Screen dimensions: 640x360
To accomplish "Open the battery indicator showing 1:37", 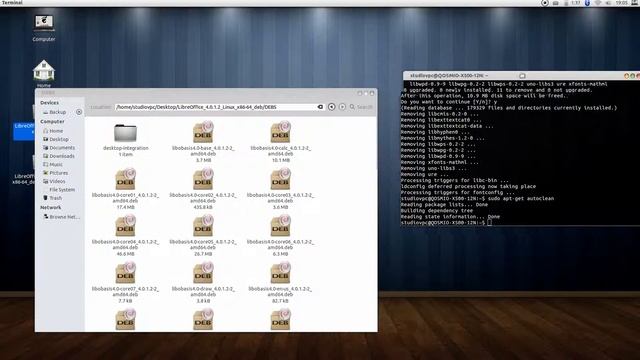I will [x=572, y=3].
